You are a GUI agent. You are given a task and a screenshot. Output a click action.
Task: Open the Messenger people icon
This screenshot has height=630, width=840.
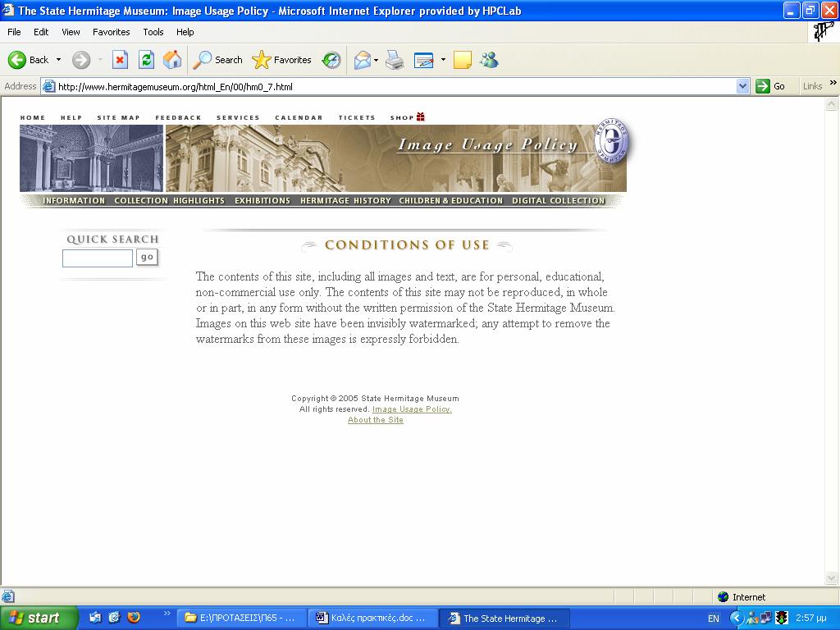point(489,60)
